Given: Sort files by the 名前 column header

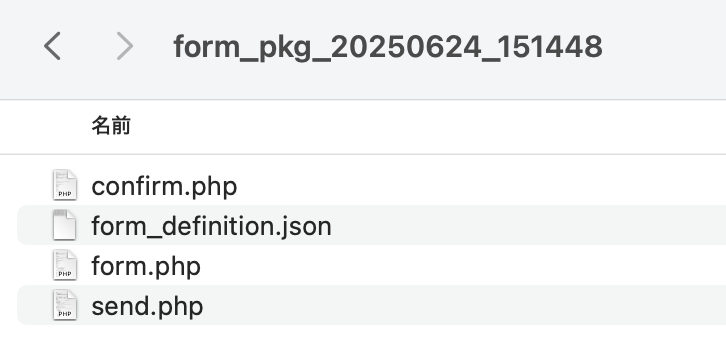Looking at the screenshot, I should tap(111, 126).
